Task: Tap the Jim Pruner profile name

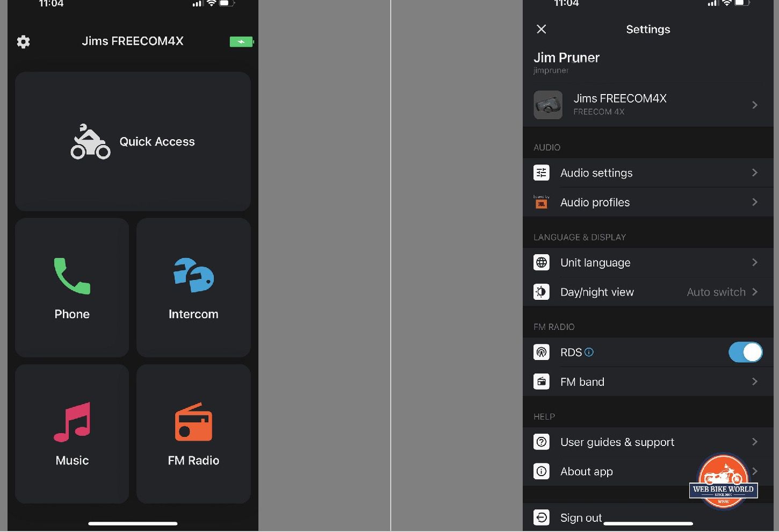Action: pyautogui.click(x=566, y=57)
